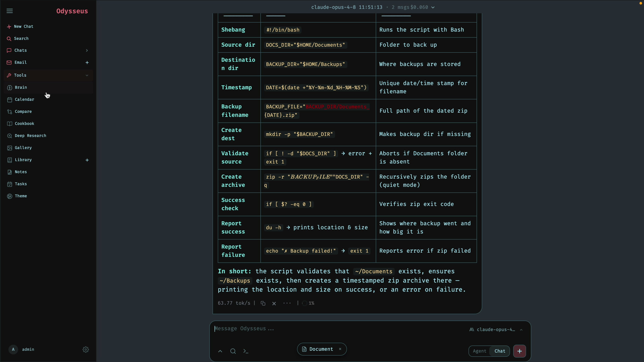
Task: Expand the input options up-chevron
Action: pyautogui.click(x=220, y=351)
